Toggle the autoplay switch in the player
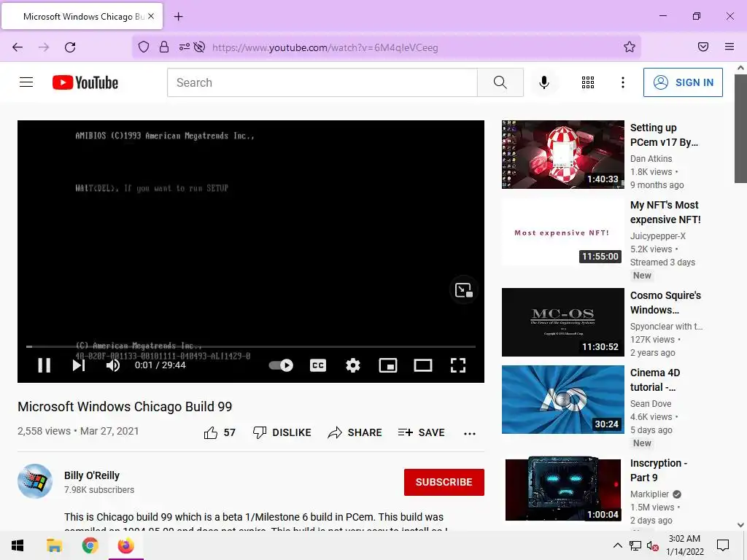The image size is (747, 560). (281, 365)
